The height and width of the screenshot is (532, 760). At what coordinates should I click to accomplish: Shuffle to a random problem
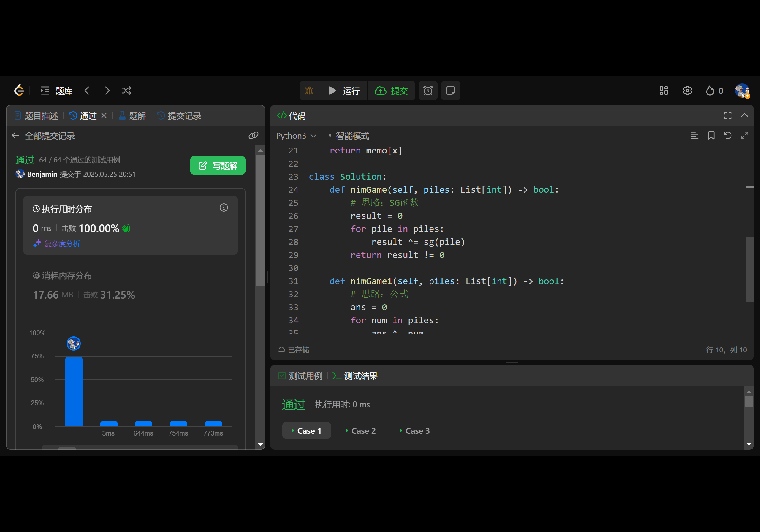click(x=126, y=91)
